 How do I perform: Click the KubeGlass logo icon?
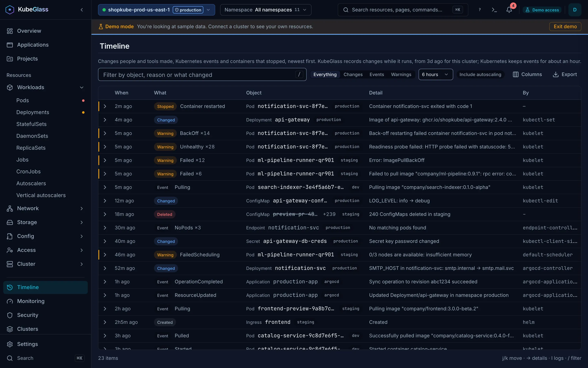(10, 10)
